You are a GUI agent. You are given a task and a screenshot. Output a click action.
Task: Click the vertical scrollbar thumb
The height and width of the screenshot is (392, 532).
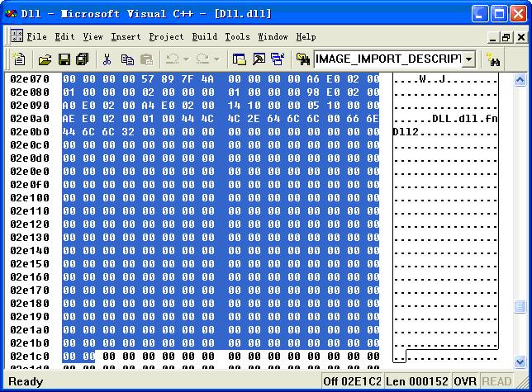click(520, 307)
